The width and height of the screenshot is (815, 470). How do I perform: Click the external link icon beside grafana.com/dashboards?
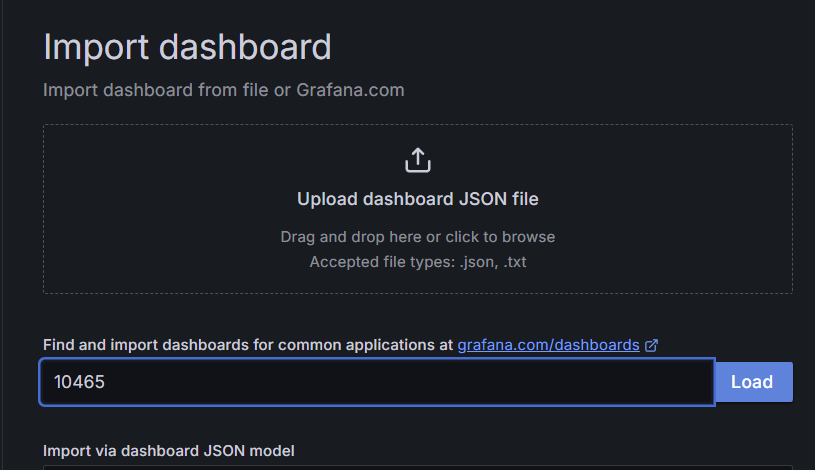(651, 345)
